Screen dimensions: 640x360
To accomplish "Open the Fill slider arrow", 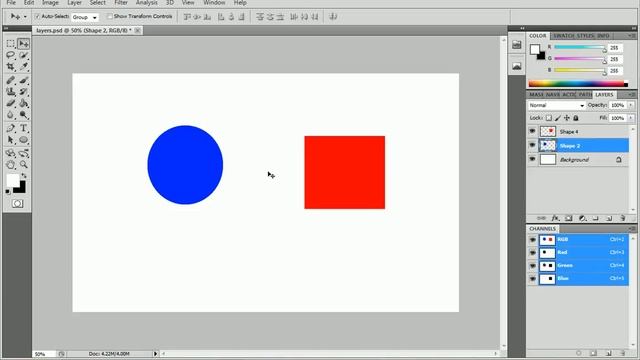I will (631, 118).
